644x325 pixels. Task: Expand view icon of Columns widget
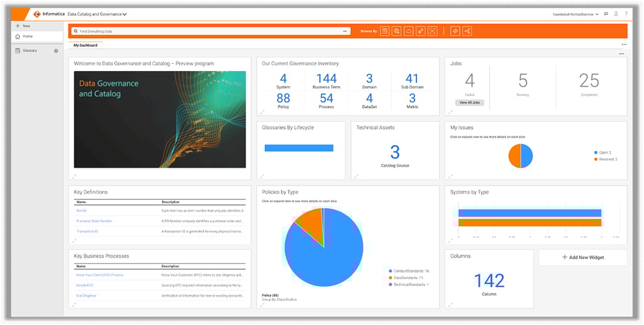pos(450,304)
